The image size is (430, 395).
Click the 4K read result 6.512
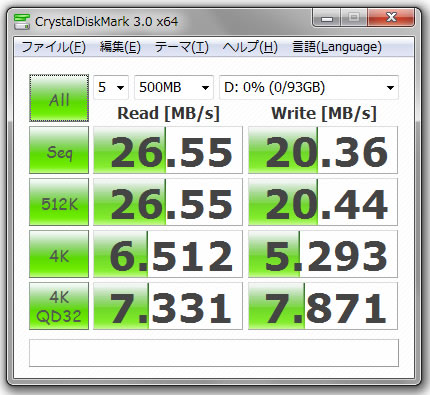pos(168,254)
